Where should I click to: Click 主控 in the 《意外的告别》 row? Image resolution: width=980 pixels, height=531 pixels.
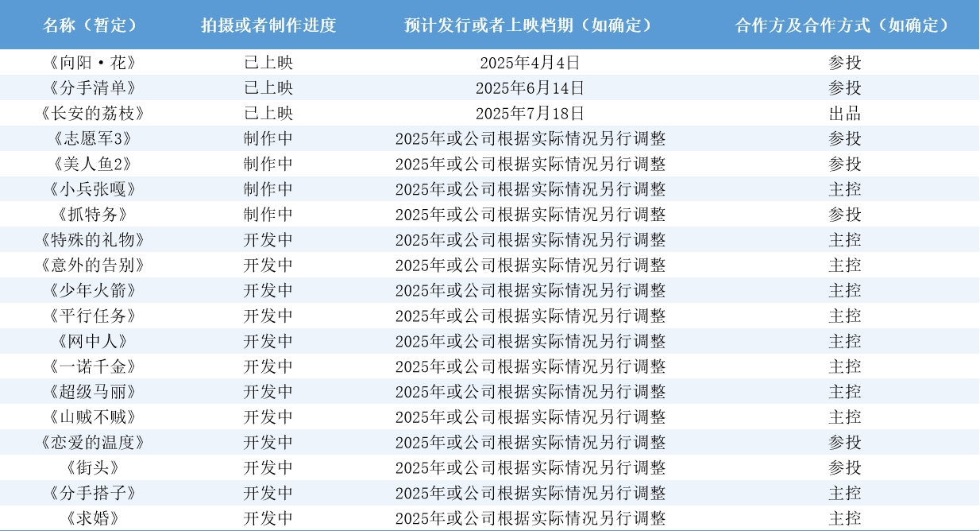[844, 265]
